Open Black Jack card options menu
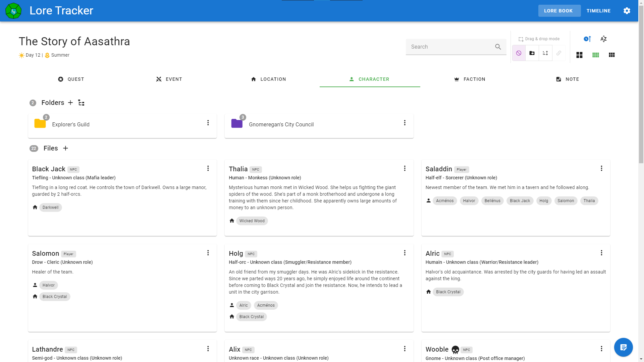This screenshot has height=362, width=644. point(208,168)
